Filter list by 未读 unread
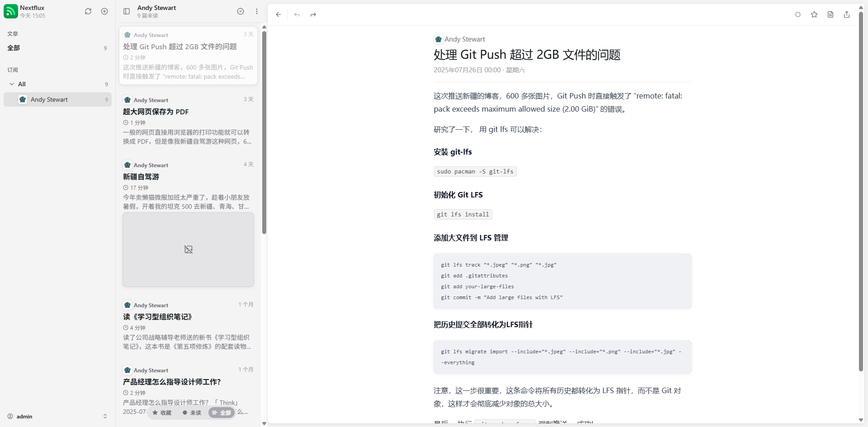Screen dimensions: 868x427 tap(192, 413)
